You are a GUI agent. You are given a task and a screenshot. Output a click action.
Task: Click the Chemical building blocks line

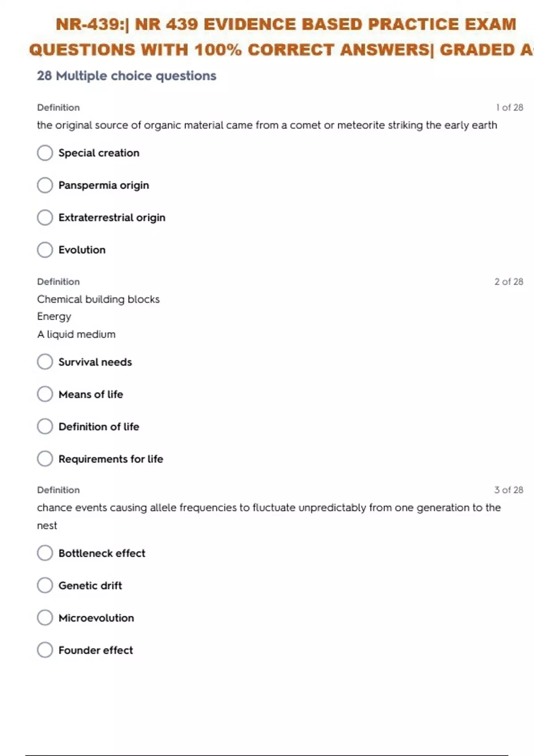pyautogui.click(x=98, y=299)
